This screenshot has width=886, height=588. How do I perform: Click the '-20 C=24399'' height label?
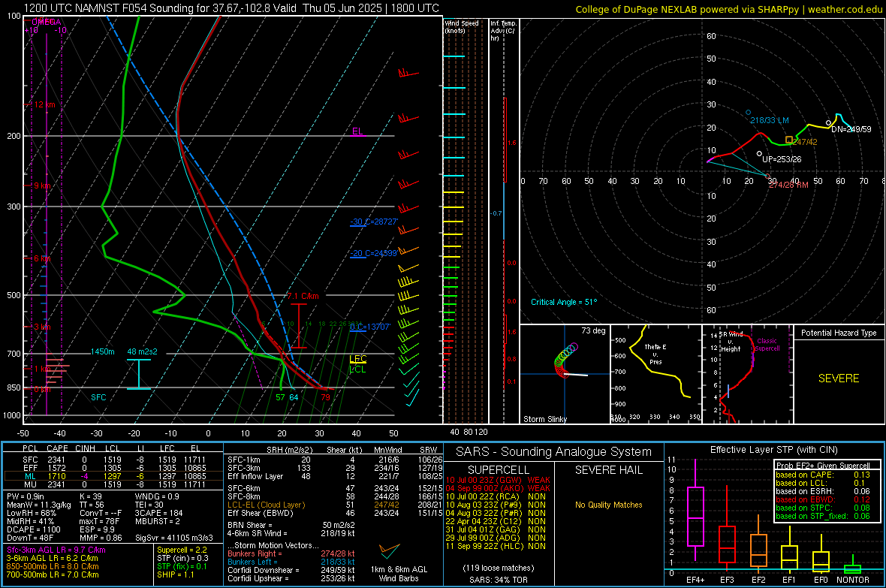tap(373, 253)
